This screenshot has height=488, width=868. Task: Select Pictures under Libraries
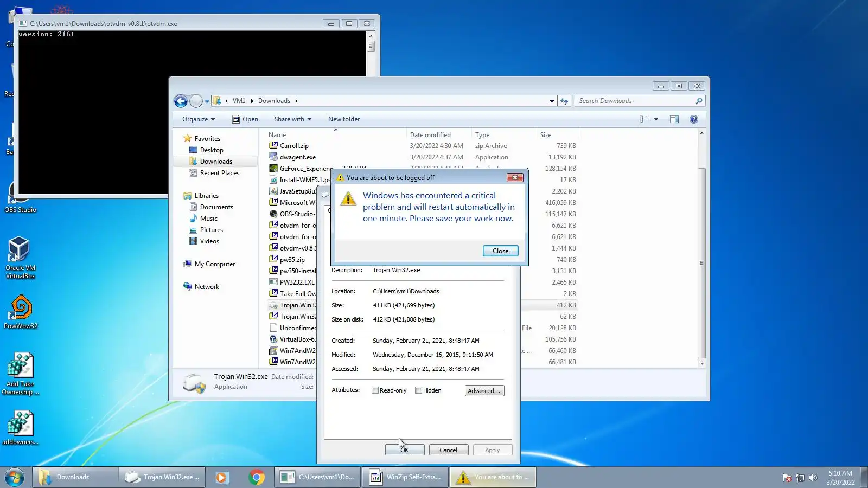212,230
